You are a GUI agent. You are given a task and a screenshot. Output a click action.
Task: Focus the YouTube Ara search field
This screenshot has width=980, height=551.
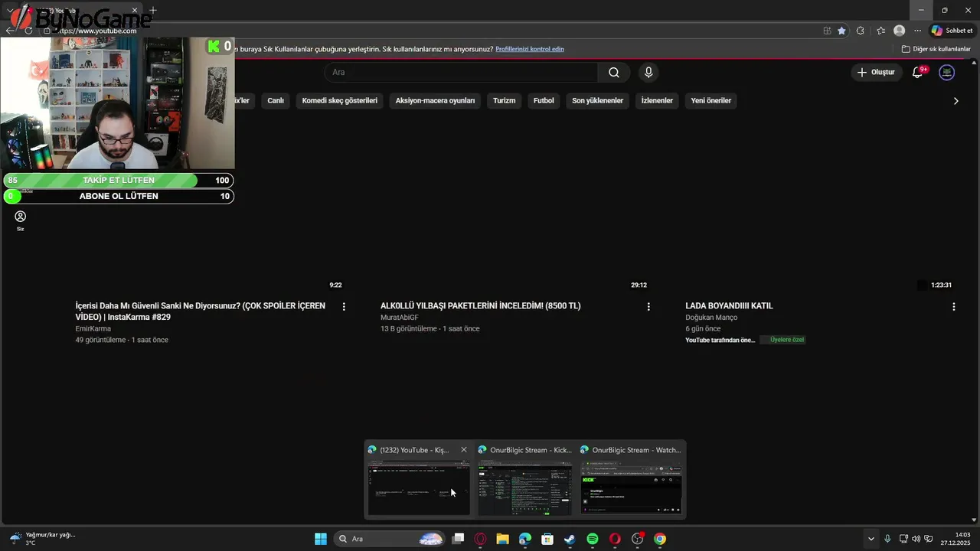coord(461,72)
